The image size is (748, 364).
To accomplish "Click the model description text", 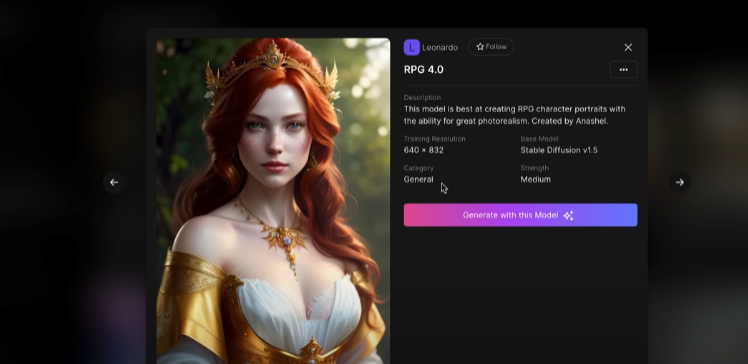I will pos(515,115).
